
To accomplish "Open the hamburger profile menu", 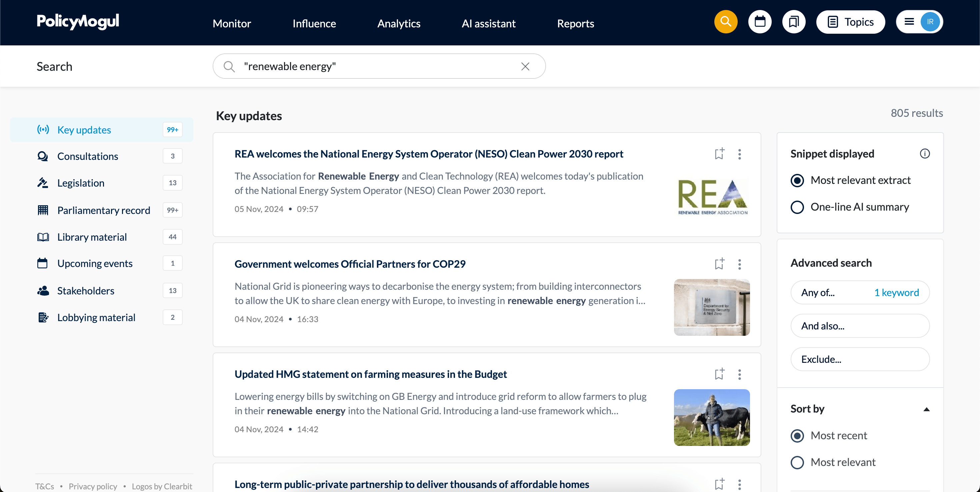I will coord(909,22).
